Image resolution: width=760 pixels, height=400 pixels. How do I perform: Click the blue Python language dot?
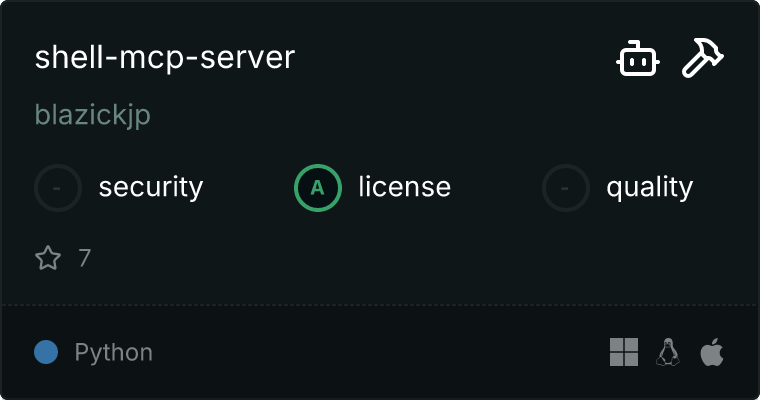coord(46,352)
